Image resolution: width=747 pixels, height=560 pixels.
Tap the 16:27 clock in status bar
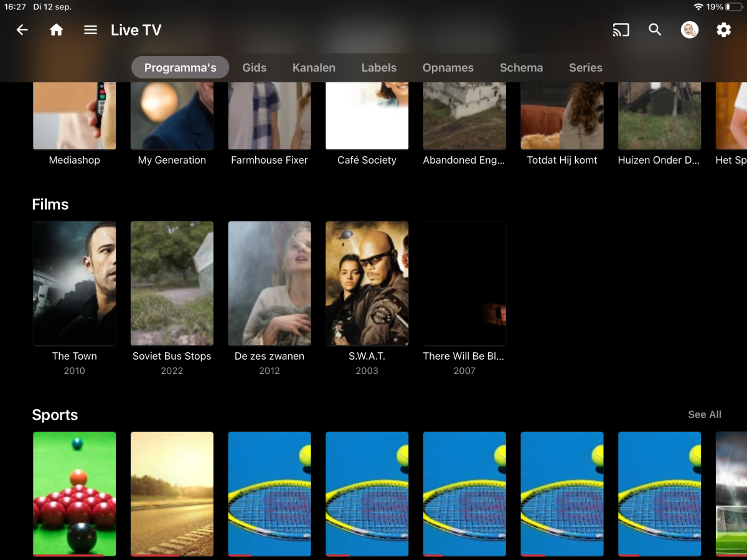[x=15, y=7]
